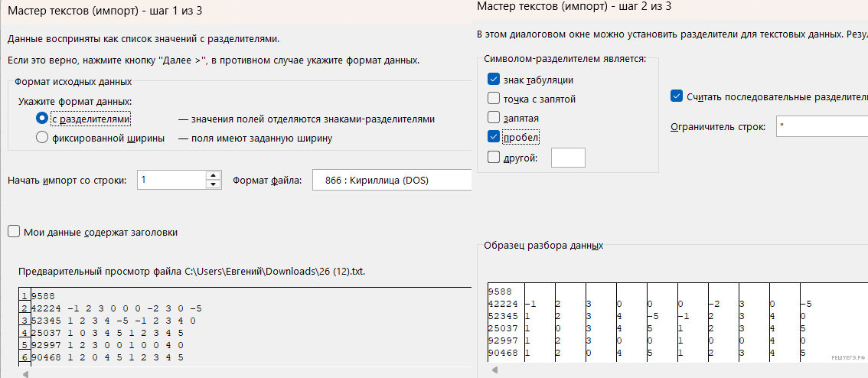Viewport: 868px width, 378px height.
Task: Select the first column value 9588 in sample
Action: pyautogui.click(x=499, y=291)
